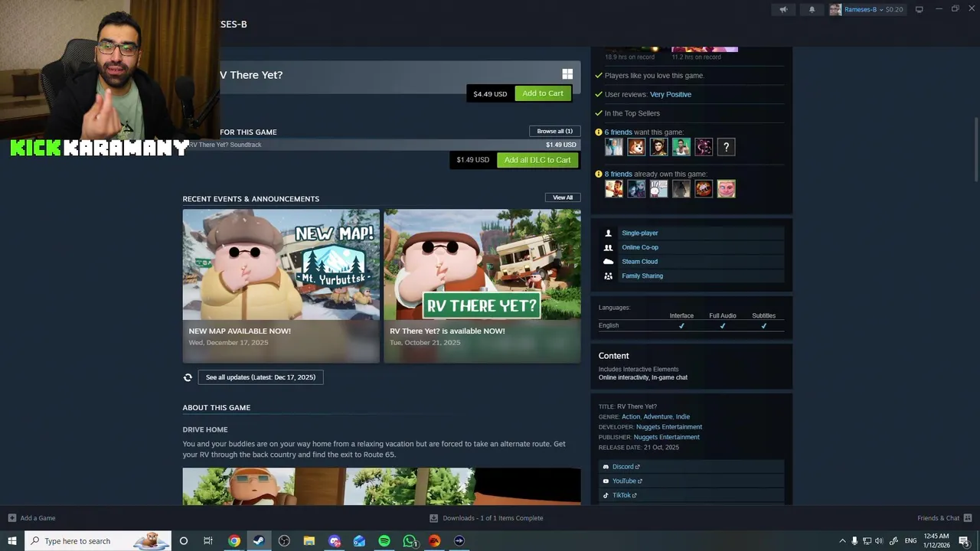Click the Single-player person icon

608,233
